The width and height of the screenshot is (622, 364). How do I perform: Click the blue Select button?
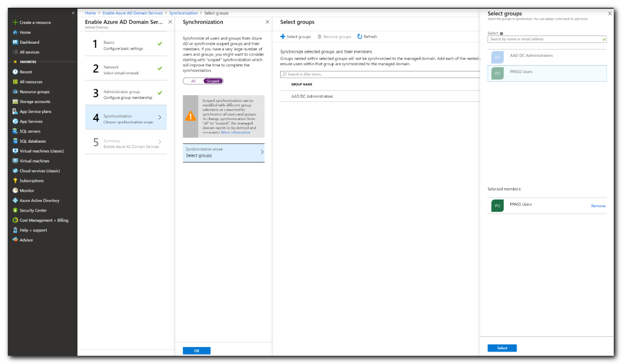(x=502, y=348)
